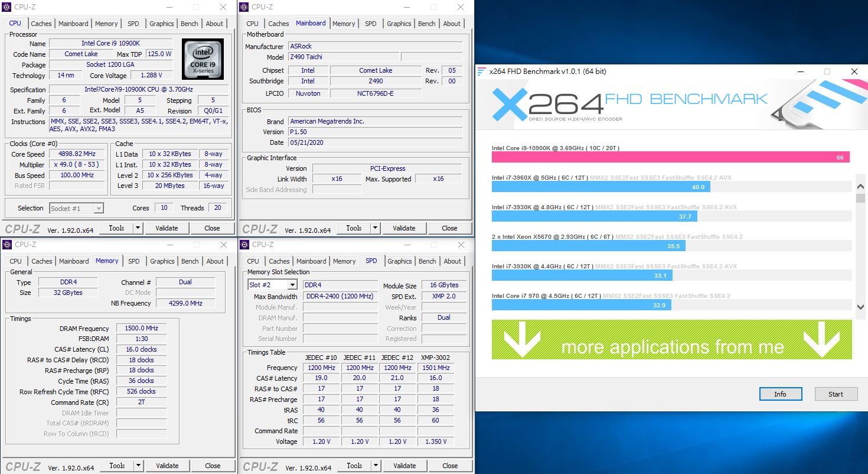Expand the Socket #1 selection dropdown
This screenshot has width=868, height=474.
coord(99,208)
